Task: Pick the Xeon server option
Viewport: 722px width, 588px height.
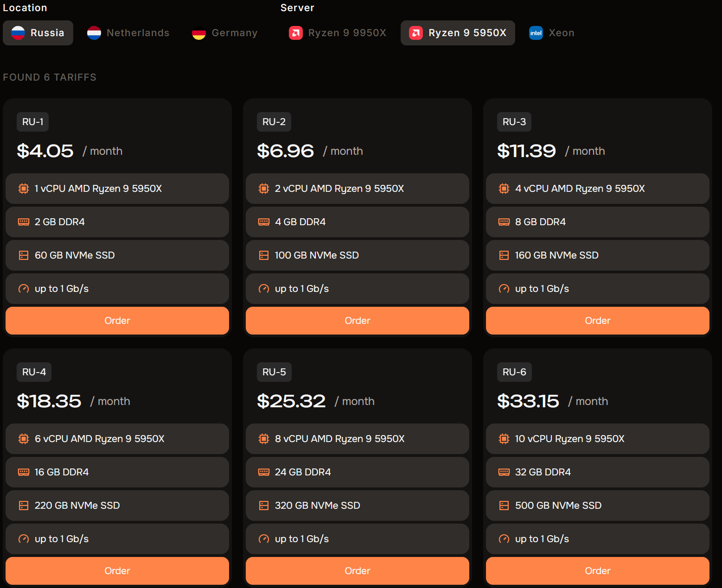Action: (x=552, y=33)
